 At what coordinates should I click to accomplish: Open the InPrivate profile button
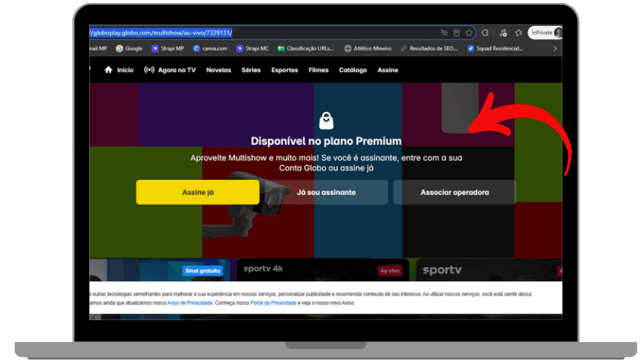[x=546, y=33]
